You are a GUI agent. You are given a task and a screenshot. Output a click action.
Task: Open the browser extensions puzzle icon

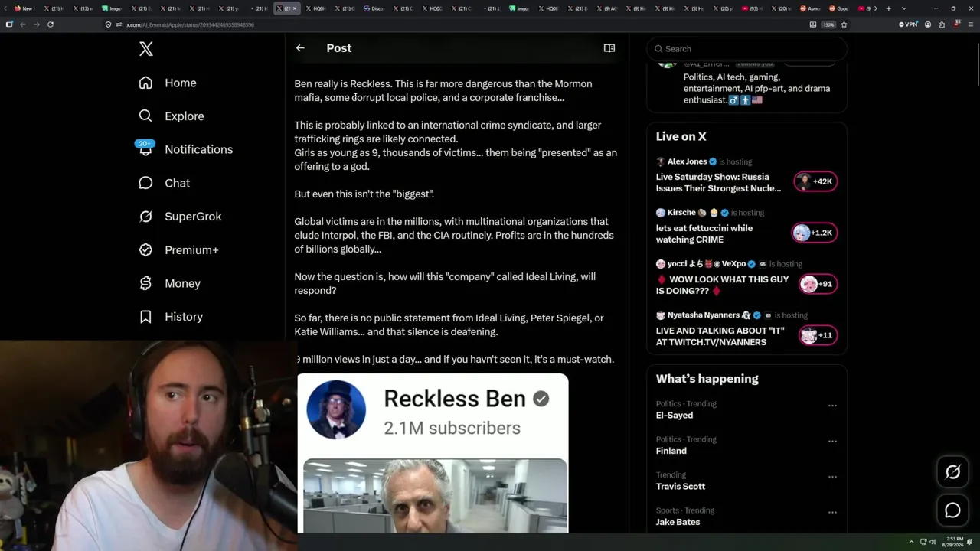942,24
